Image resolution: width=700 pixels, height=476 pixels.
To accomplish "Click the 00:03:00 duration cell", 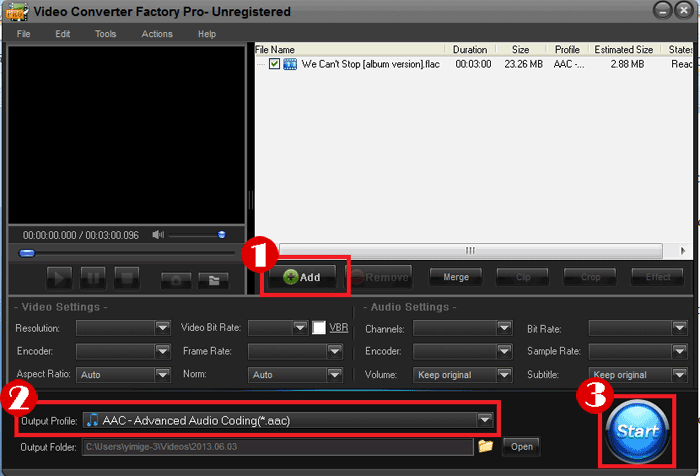I will 473,64.
